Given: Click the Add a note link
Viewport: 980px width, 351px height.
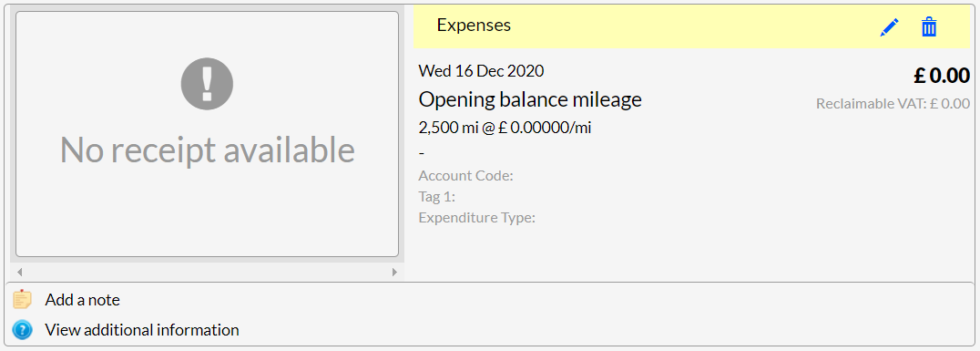Looking at the screenshot, I should tap(83, 300).
